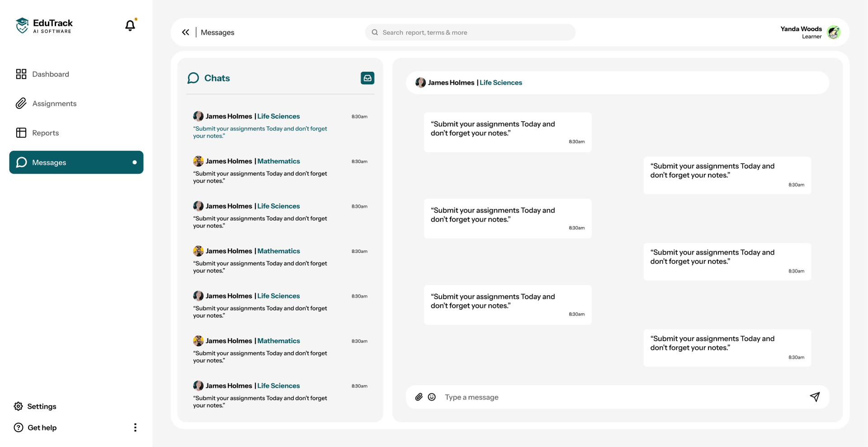Select the Dashboard icon in the sidebar
The height and width of the screenshot is (447, 868).
tap(21, 74)
